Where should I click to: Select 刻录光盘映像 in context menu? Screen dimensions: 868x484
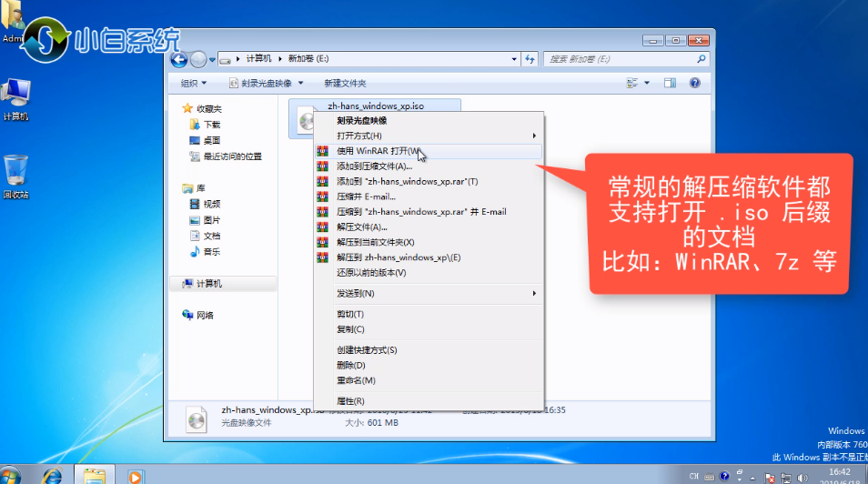pyautogui.click(x=428, y=121)
